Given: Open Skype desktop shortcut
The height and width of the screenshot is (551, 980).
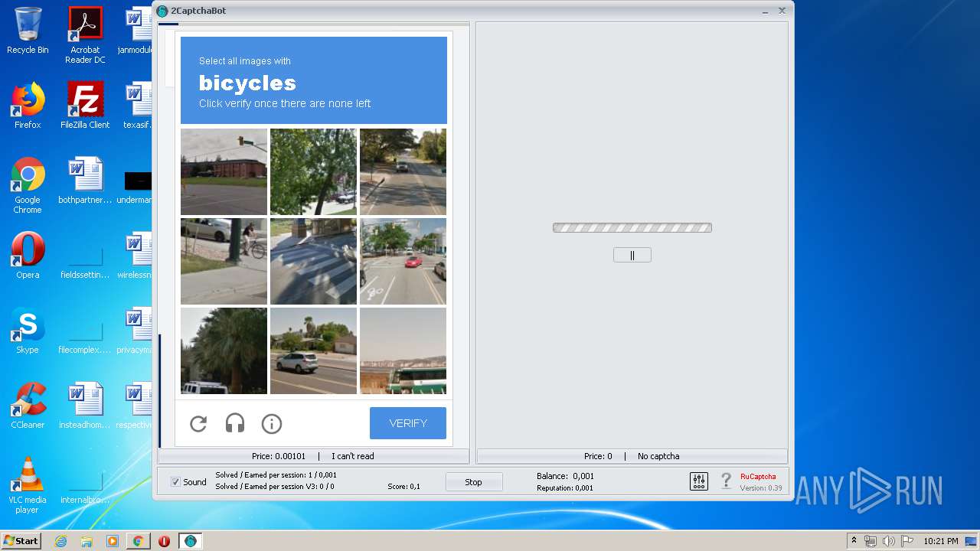Looking at the screenshot, I should (x=28, y=331).
